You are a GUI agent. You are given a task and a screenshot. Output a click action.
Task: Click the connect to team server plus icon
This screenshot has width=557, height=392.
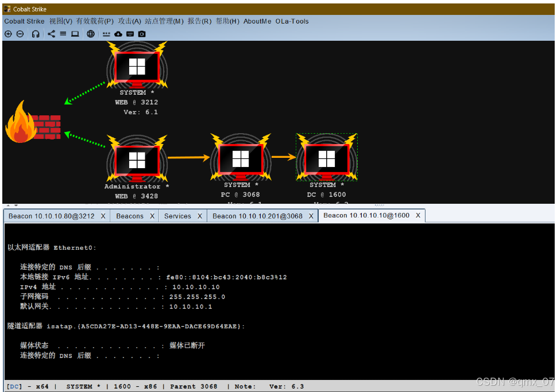(8, 34)
